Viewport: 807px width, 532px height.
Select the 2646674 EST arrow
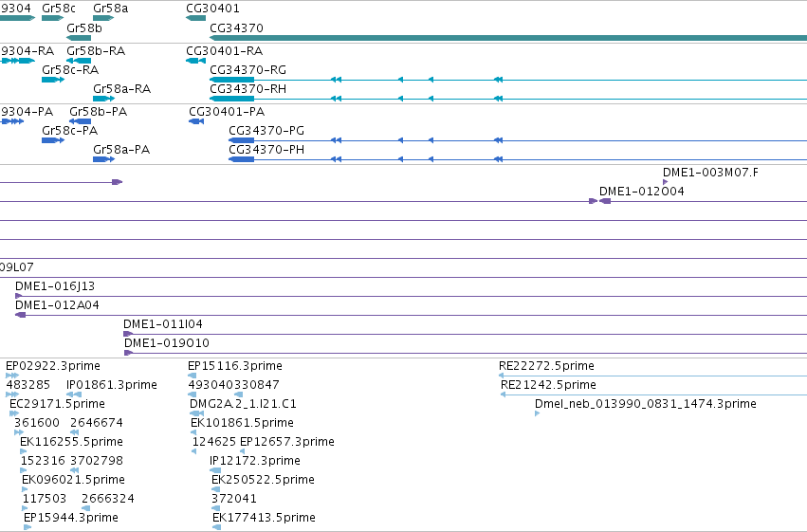75,432
